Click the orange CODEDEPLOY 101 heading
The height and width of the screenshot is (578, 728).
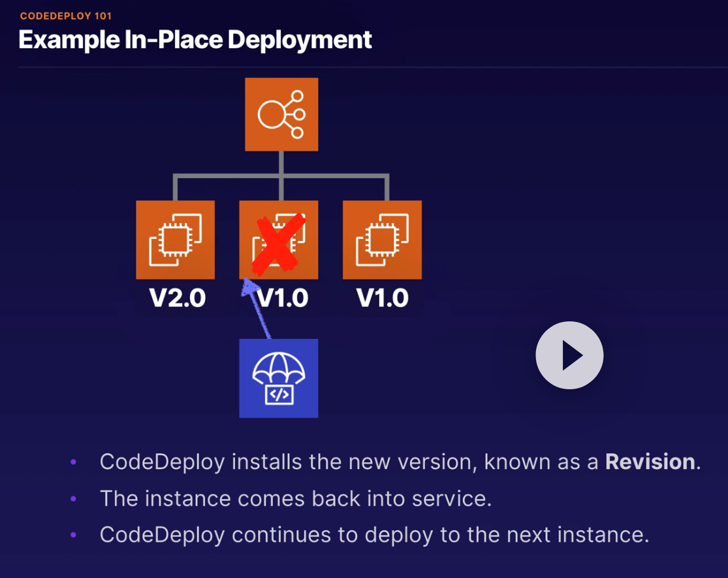click(x=66, y=16)
